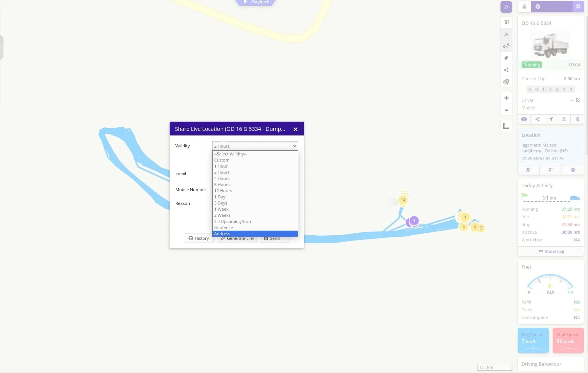Click the yellow cluster marker numbered 14

coord(403,200)
